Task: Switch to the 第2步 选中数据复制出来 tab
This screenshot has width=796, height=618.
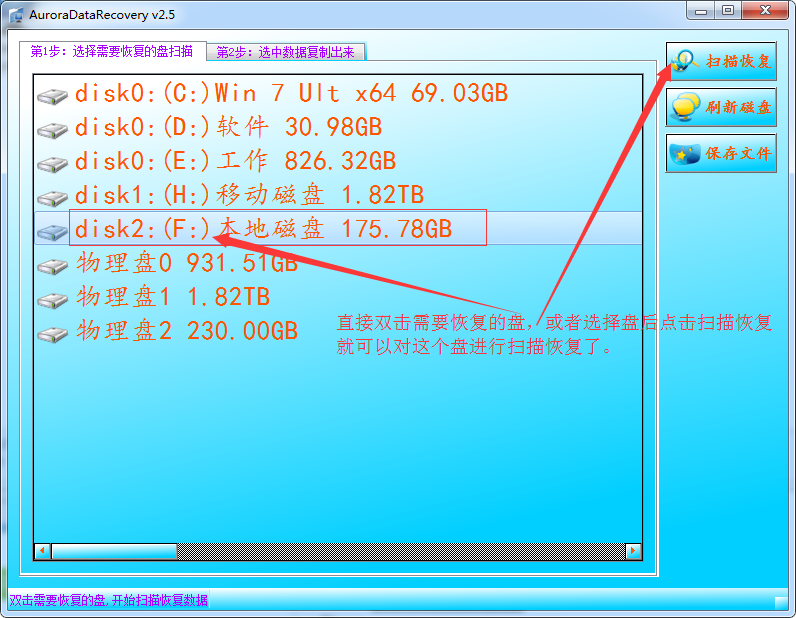Action: pos(286,52)
